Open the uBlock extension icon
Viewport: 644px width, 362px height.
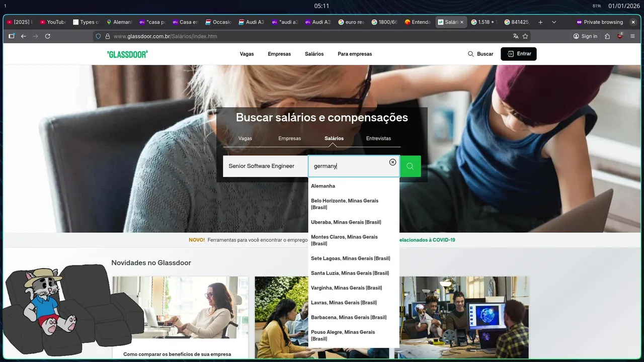tap(620, 36)
